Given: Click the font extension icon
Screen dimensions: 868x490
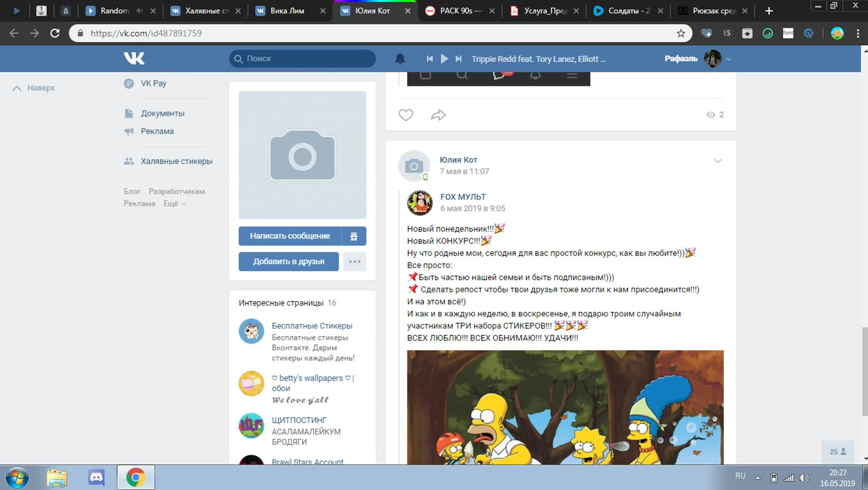Looking at the screenshot, I should [788, 33].
